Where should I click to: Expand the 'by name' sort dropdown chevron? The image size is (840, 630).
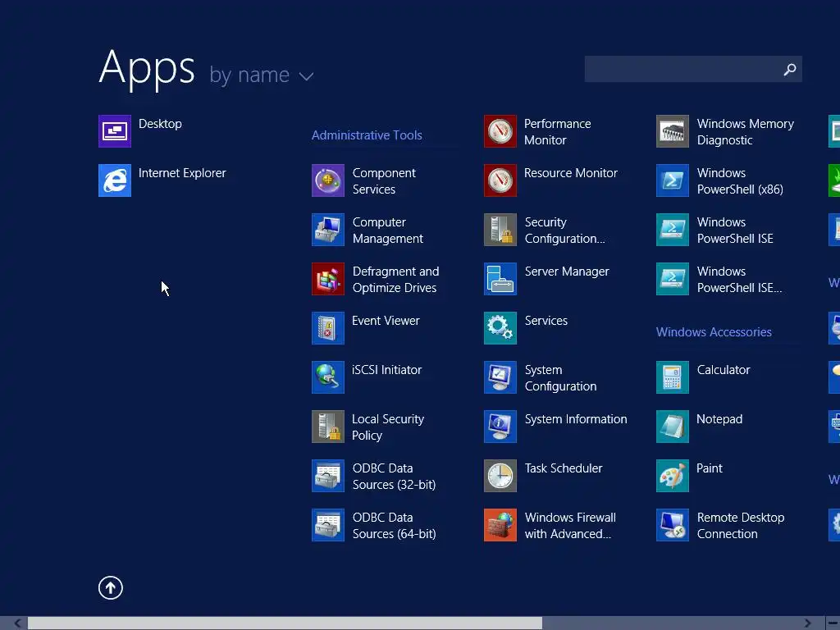point(307,76)
